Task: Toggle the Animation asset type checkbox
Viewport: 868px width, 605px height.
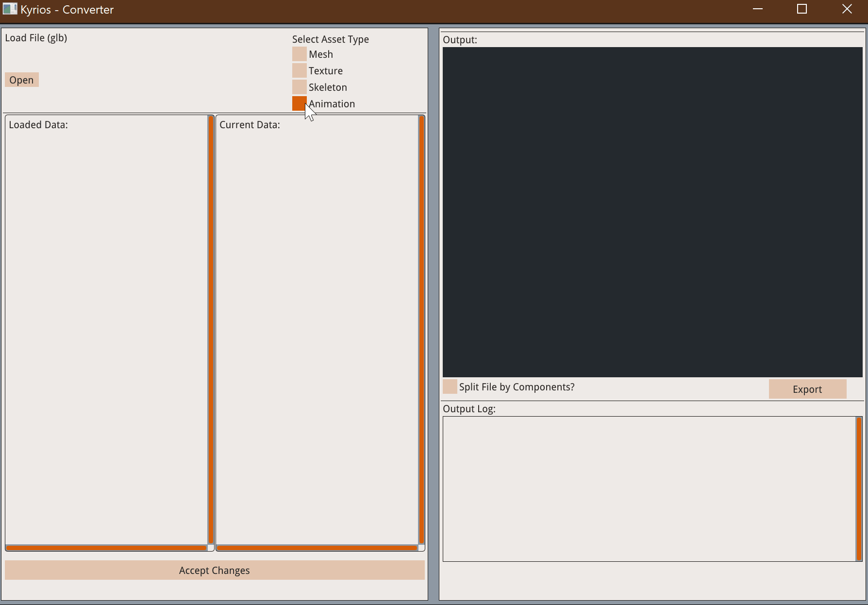Action: pyautogui.click(x=300, y=103)
